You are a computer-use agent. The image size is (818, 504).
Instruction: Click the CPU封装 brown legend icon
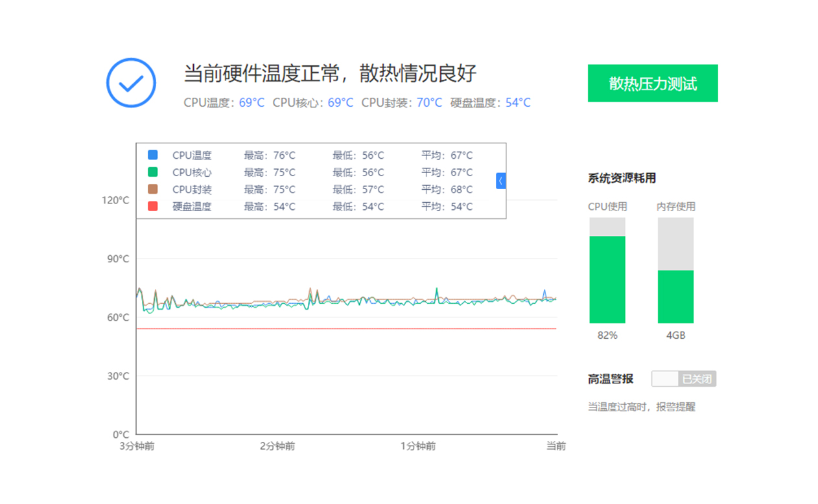(x=152, y=189)
